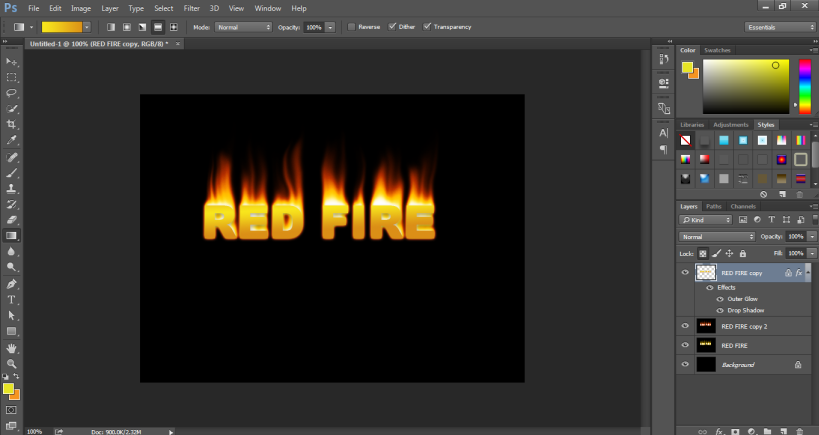The height and width of the screenshot is (435, 819).
Task: Lock transparent pixels in Layers panel
Action: pos(703,253)
